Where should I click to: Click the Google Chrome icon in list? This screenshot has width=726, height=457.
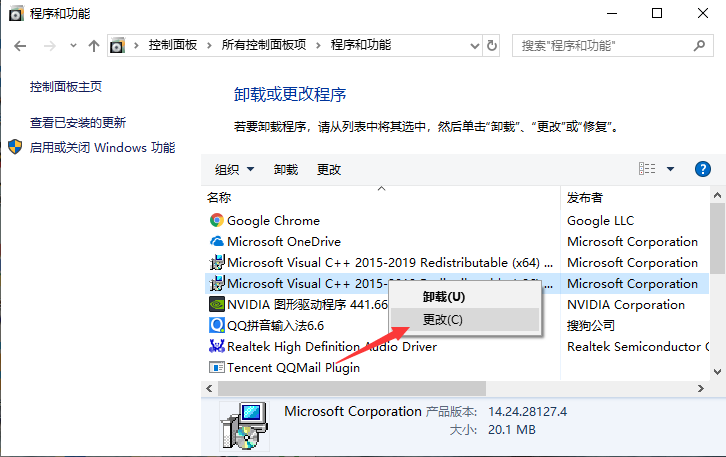point(216,221)
